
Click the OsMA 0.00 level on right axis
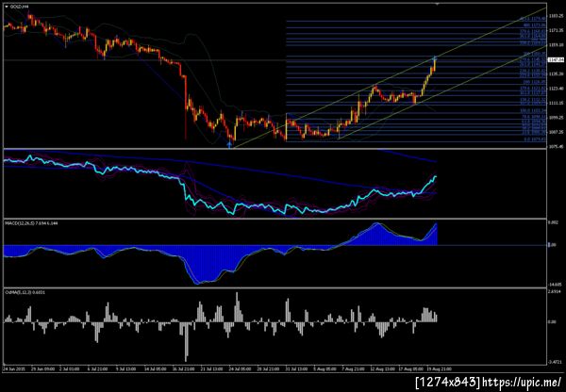(x=552, y=321)
